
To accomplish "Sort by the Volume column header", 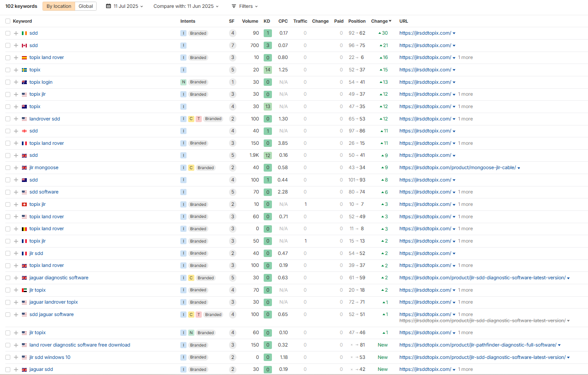I will click(x=250, y=21).
